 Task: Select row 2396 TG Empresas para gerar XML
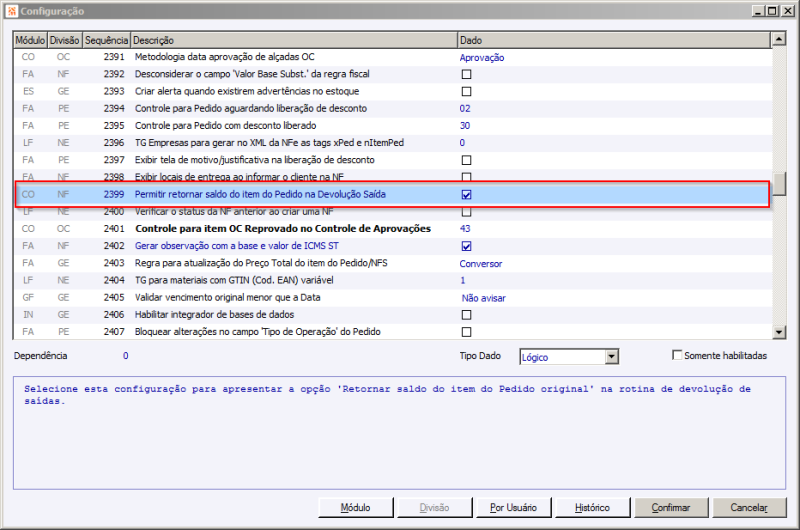[x=393, y=143]
